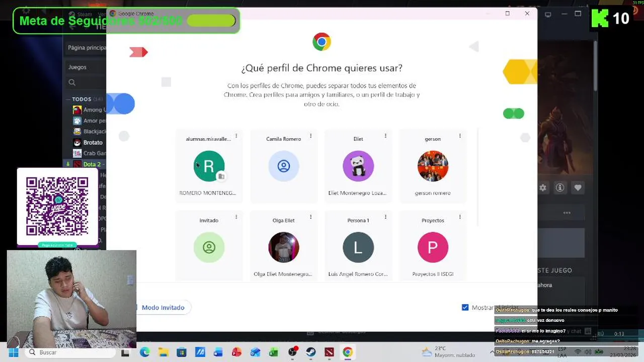
Task: Open the Task View taskbar icon
Action: tap(125, 352)
